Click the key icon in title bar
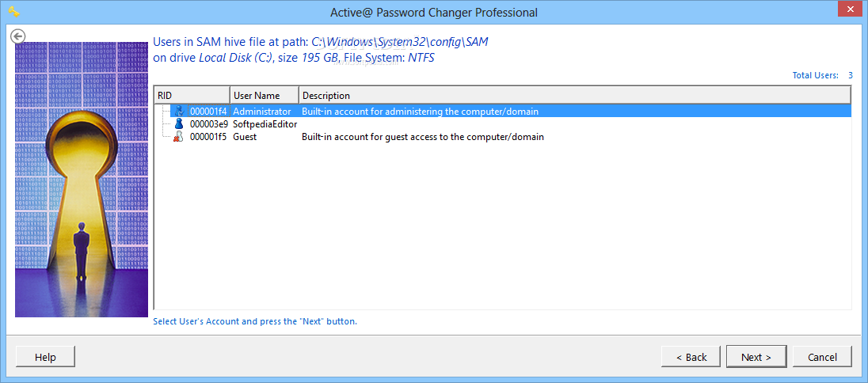Viewport: 868px width, 383px height. pos(13,12)
